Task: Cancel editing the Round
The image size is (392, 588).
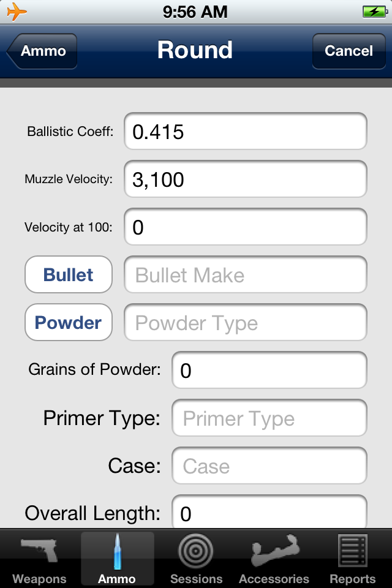Action: tap(349, 51)
